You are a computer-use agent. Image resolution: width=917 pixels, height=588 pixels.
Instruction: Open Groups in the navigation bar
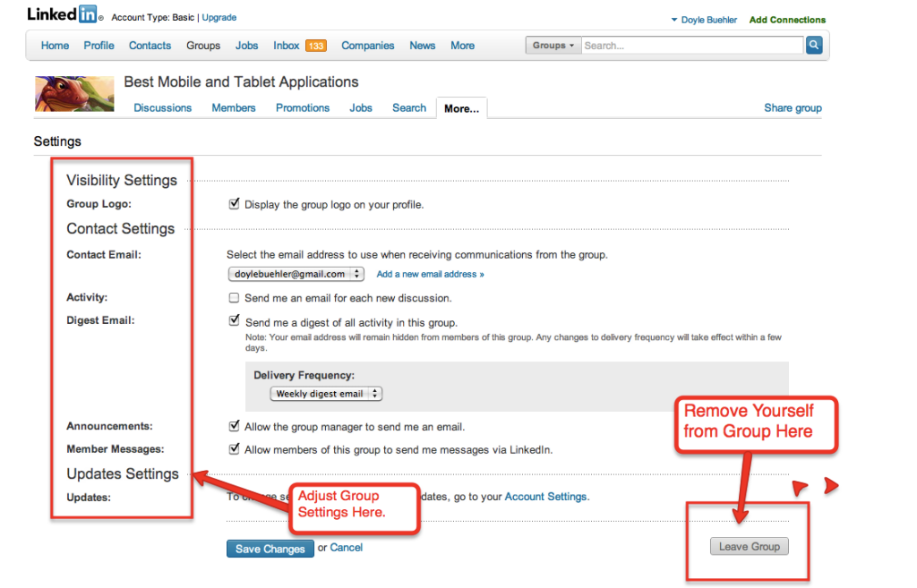click(203, 46)
